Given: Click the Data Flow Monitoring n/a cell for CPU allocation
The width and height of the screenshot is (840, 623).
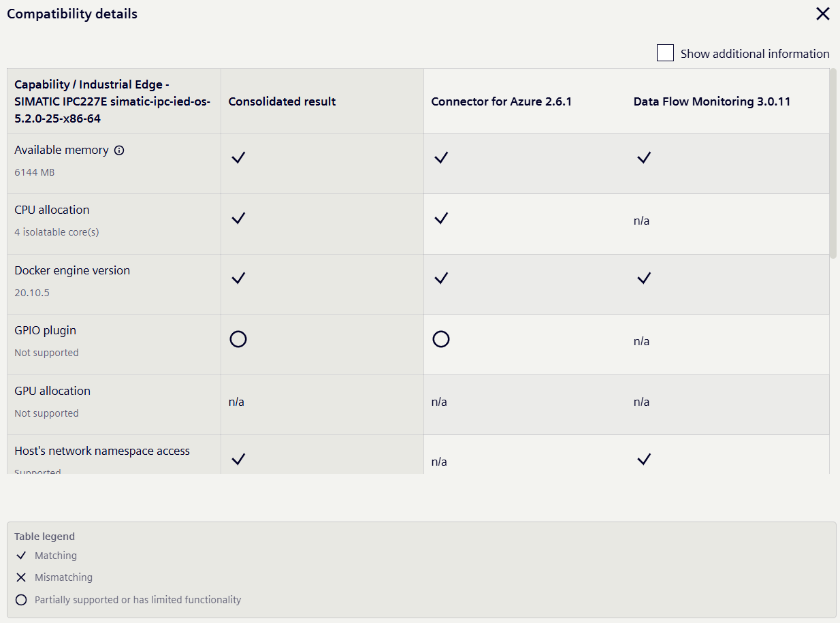Looking at the screenshot, I should [x=641, y=221].
